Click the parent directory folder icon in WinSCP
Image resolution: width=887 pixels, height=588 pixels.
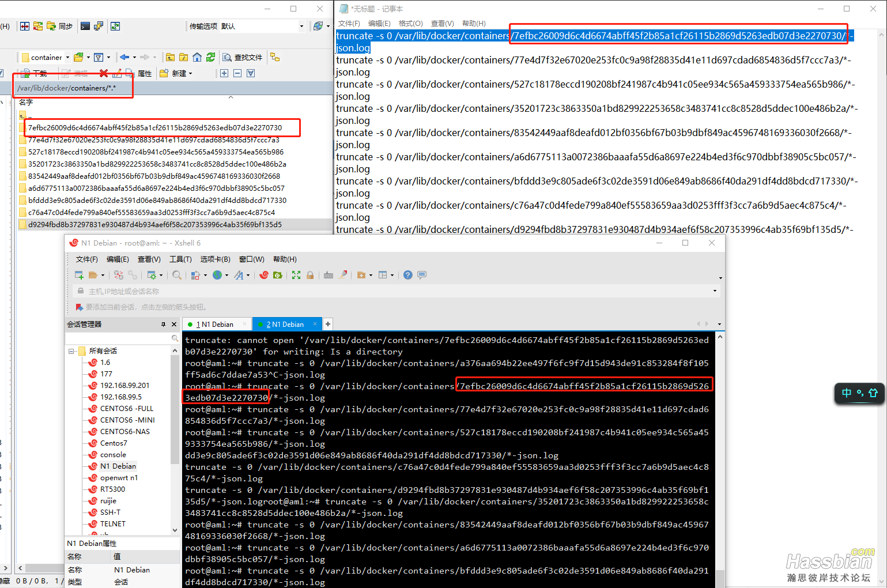coord(171,57)
